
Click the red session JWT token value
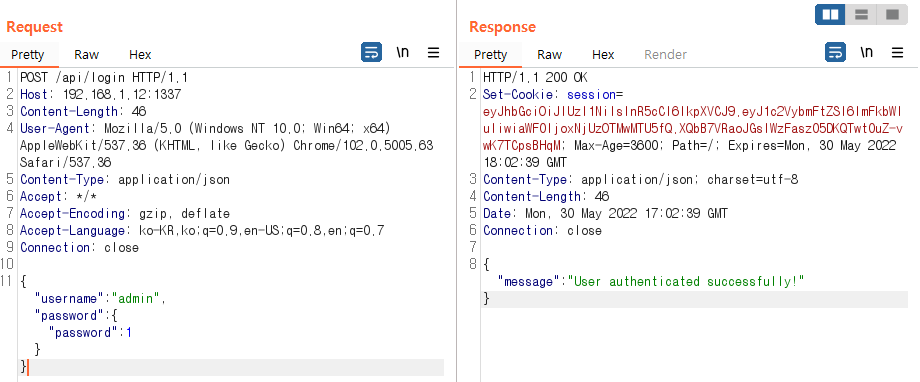pyautogui.click(x=693, y=129)
